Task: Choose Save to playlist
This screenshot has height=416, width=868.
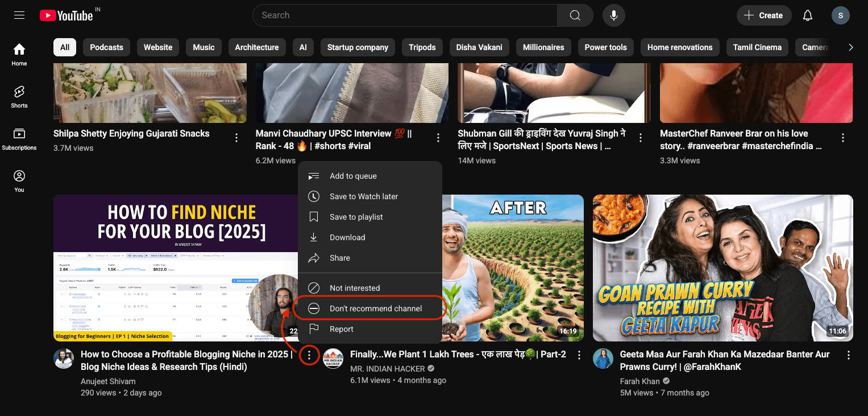Action: [x=370, y=217]
